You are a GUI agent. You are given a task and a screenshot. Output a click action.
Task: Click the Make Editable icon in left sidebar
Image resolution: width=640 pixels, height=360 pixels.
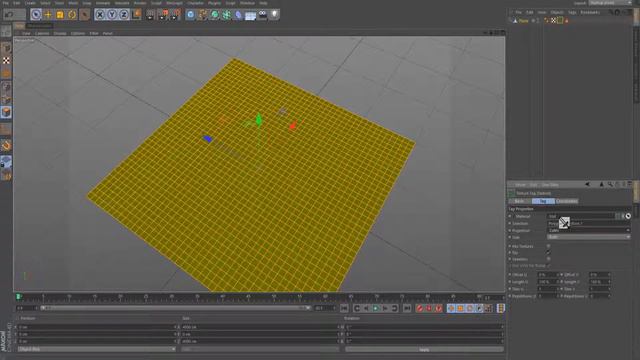point(6,31)
